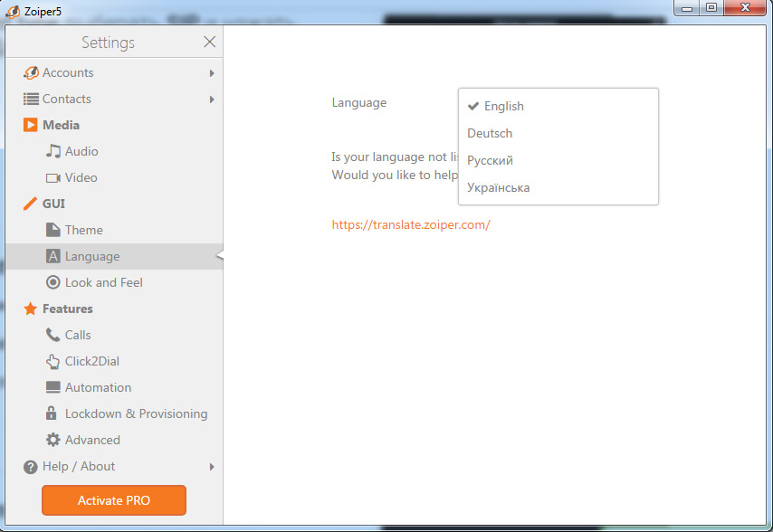Open the Advanced settings page

pos(114,440)
